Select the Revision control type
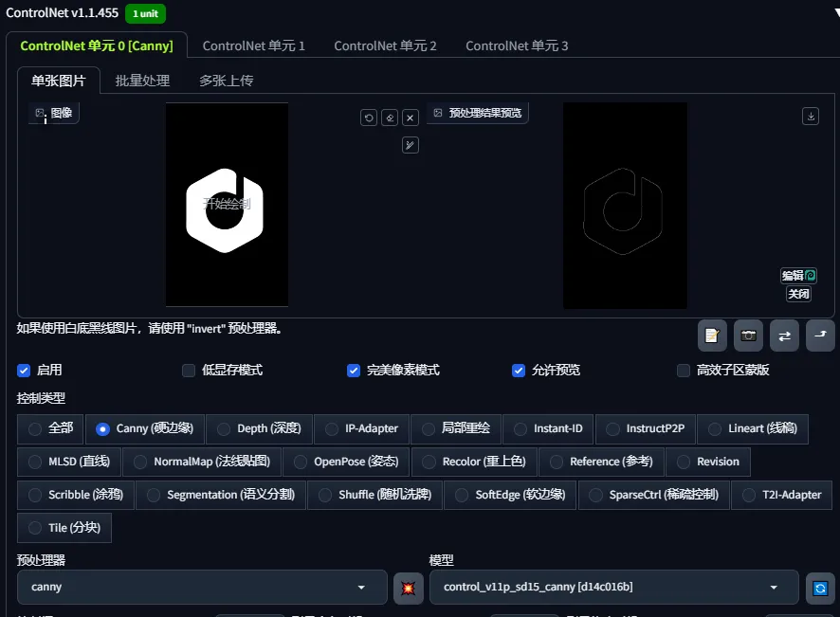The width and height of the screenshot is (840, 617). click(x=708, y=462)
